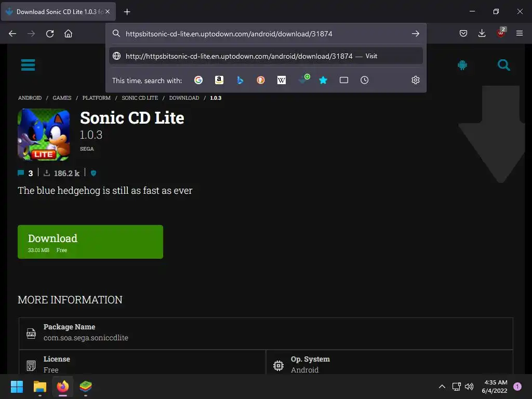532x399 pixels.
Task: Click the green Download button
Action: 90,242
